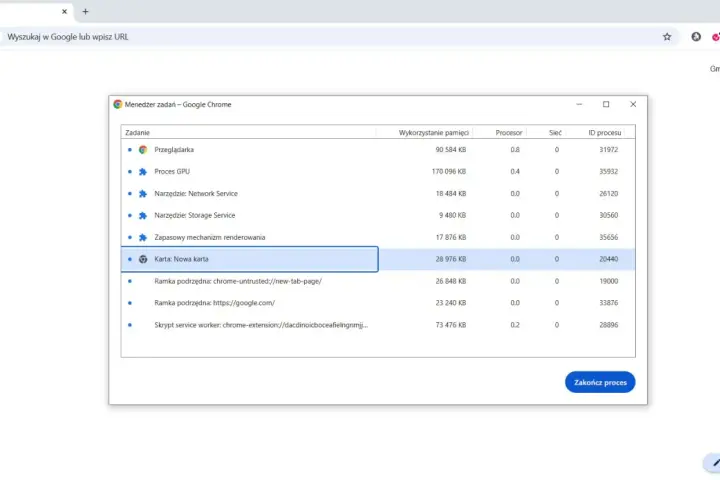
Task: Click the Chrome icon in Przeglądarka row
Action: [x=143, y=150]
